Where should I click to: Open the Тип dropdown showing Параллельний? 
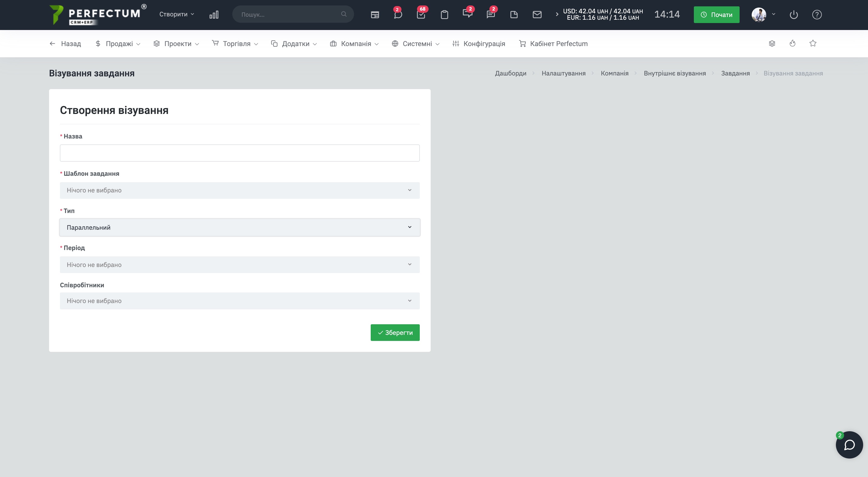pos(240,228)
